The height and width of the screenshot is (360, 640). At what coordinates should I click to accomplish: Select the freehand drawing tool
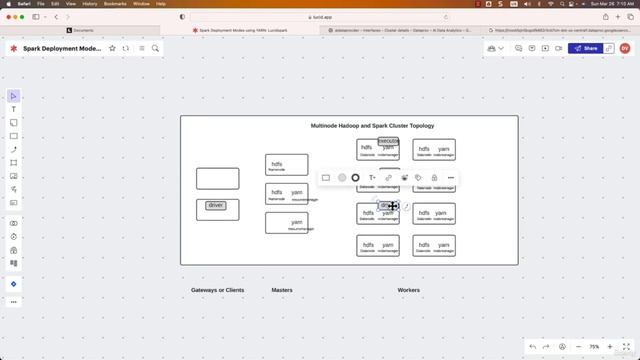click(13, 189)
